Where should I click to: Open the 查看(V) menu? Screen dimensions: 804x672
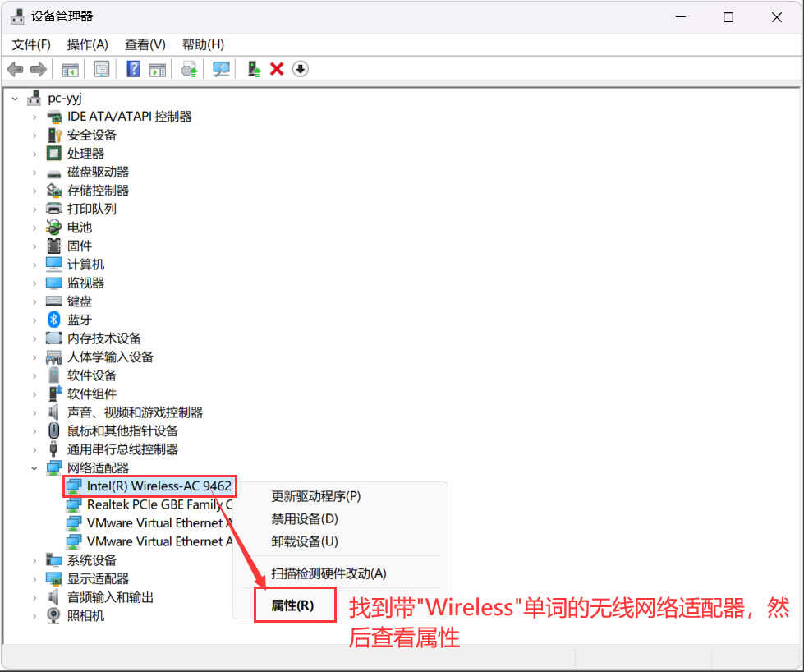click(145, 44)
